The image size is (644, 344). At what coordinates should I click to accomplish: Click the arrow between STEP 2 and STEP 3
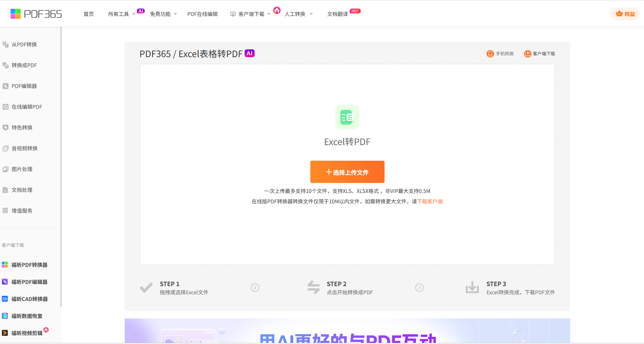419,288
